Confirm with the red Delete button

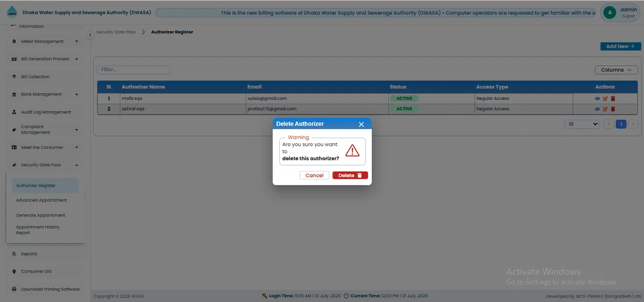pos(350,175)
